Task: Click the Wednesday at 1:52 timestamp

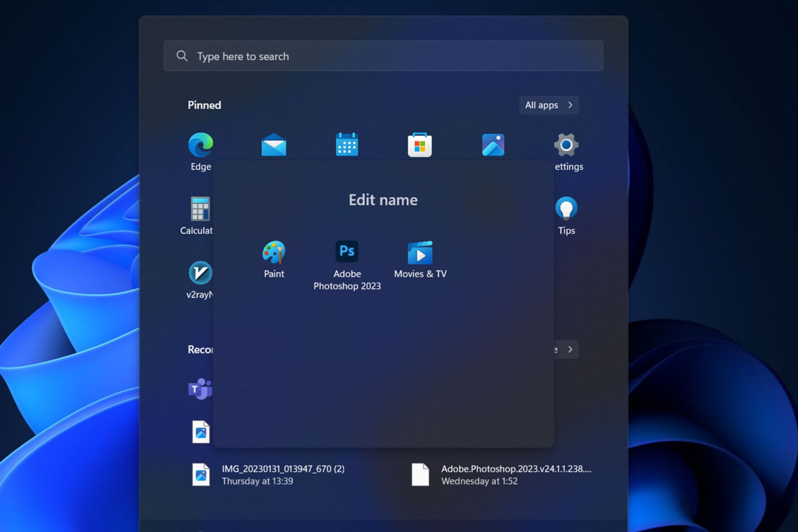Action: tap(479, 481)
